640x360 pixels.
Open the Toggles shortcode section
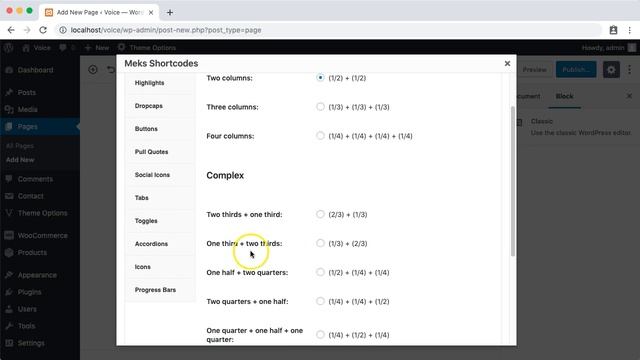click(x=160, y=221)
